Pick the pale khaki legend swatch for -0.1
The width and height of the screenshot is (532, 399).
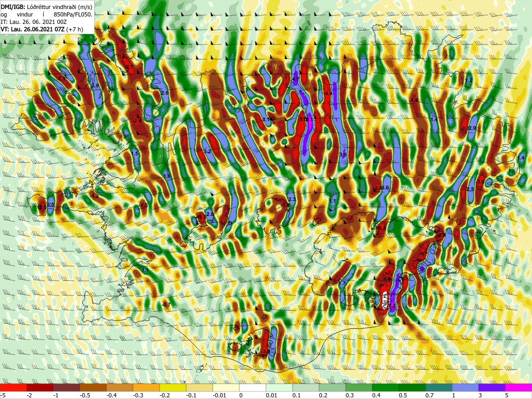(199, 387)
